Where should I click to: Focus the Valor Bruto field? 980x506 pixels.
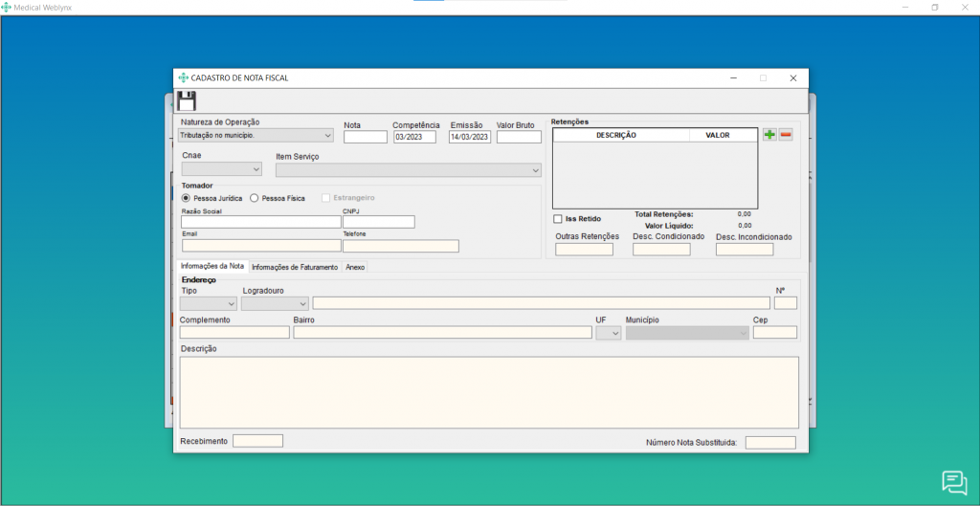519,137
